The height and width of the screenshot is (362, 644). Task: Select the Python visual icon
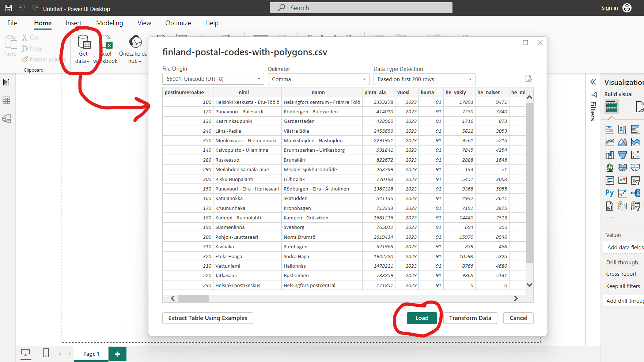click(610, 193)
